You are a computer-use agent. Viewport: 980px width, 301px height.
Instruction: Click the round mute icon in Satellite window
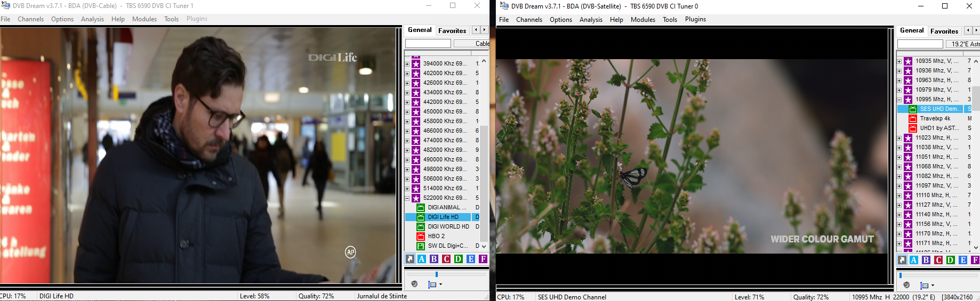click(906, 285)
